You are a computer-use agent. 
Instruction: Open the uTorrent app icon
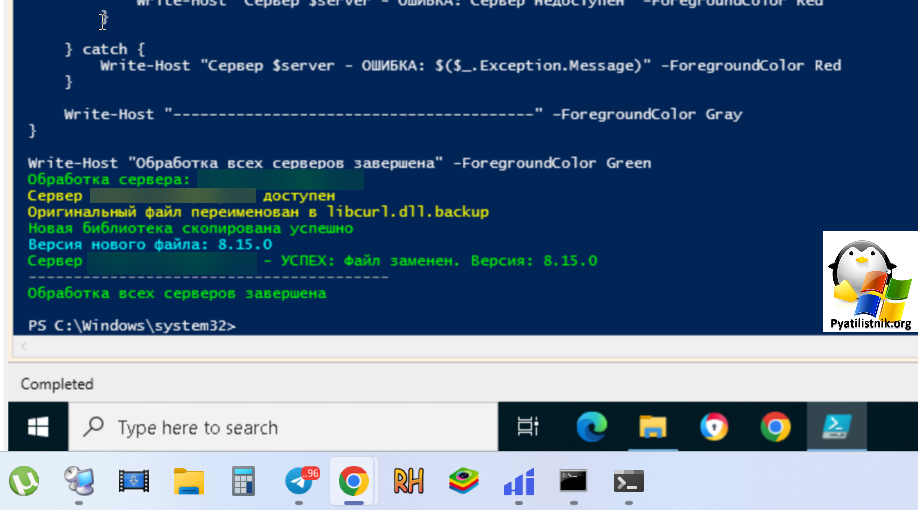(24, 482)
